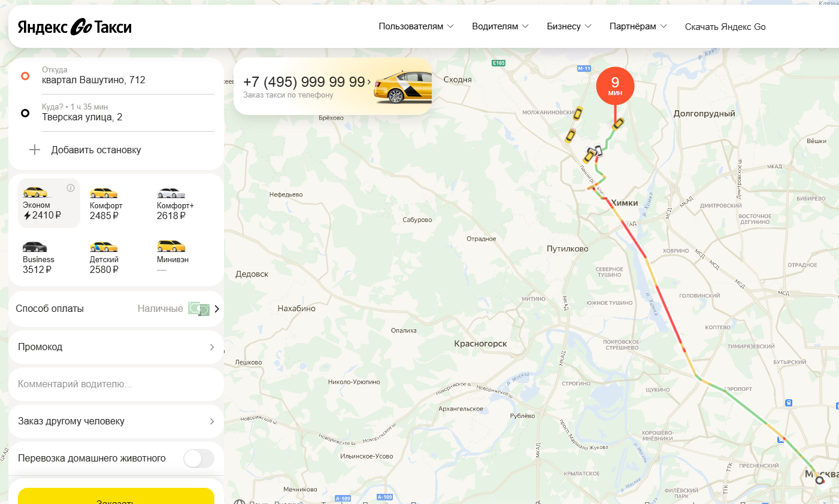Image resolution: width=839 pixels, height=504 pixels.
Task: Open the Партнёрам dropdown
Action: coord(638,26)
